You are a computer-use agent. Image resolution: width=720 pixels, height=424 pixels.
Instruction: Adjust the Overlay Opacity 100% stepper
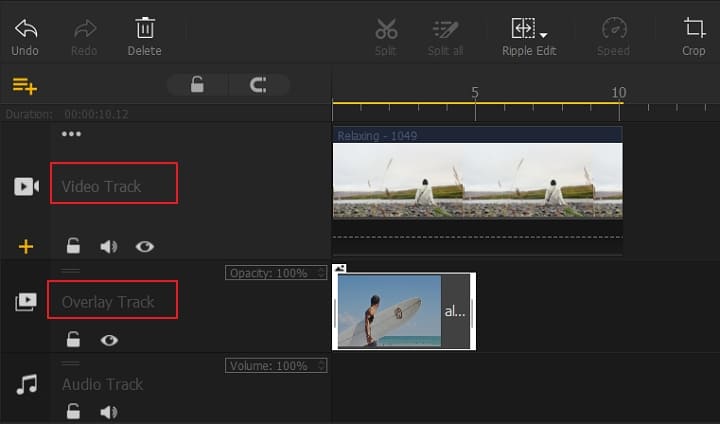(x=321, y=272)
